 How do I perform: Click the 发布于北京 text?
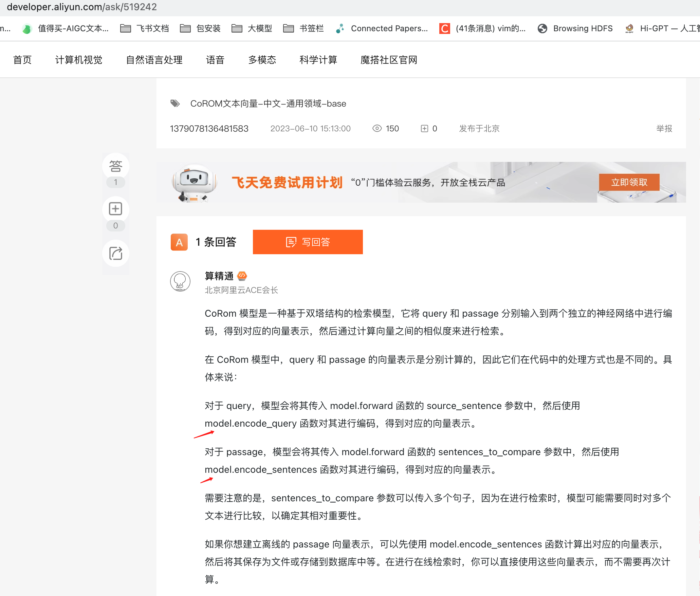[479, 129]
